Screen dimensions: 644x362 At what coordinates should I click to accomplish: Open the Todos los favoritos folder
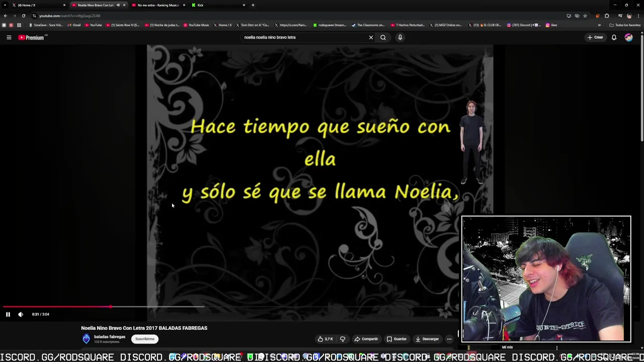coord(624,25)
